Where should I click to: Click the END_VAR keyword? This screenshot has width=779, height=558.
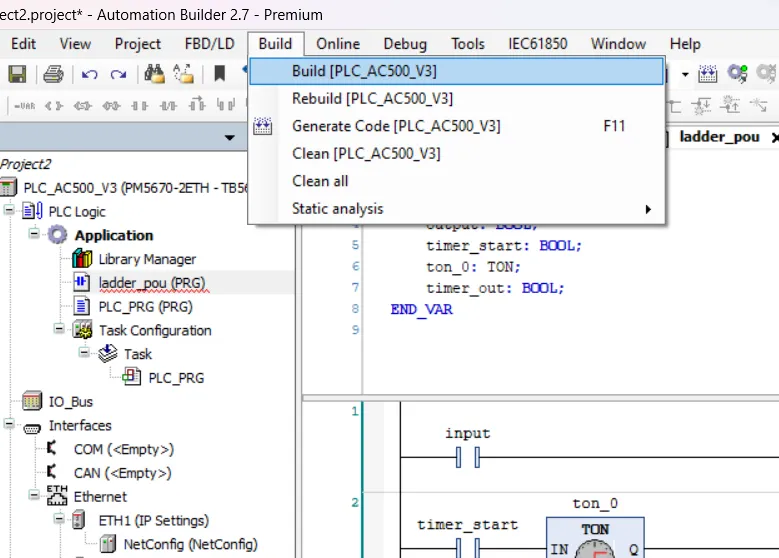click(421, 309)
